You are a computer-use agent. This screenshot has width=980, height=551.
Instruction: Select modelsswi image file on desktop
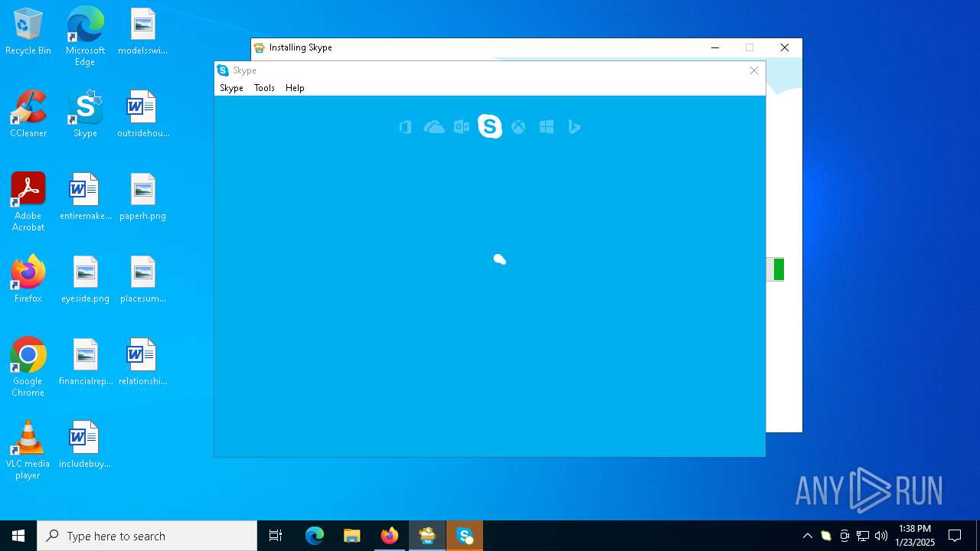pyautogui.click(x=142, y=32)
